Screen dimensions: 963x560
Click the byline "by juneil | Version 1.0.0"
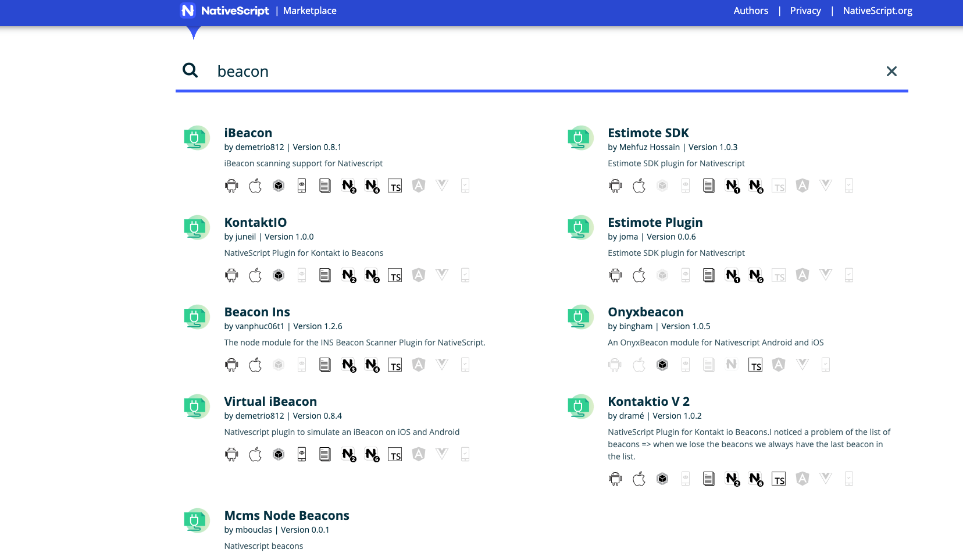tap(269, 237)
